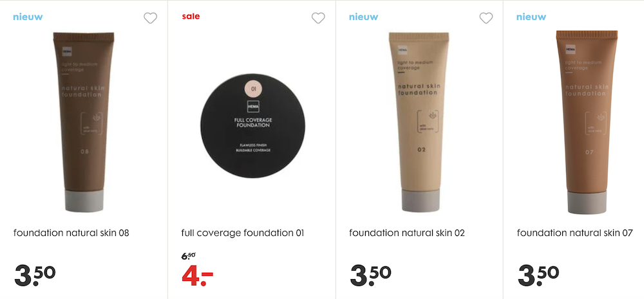Click the heart icon on full coverage foundation 01
This screenshot has height=299, width=644.
[318, 18]
